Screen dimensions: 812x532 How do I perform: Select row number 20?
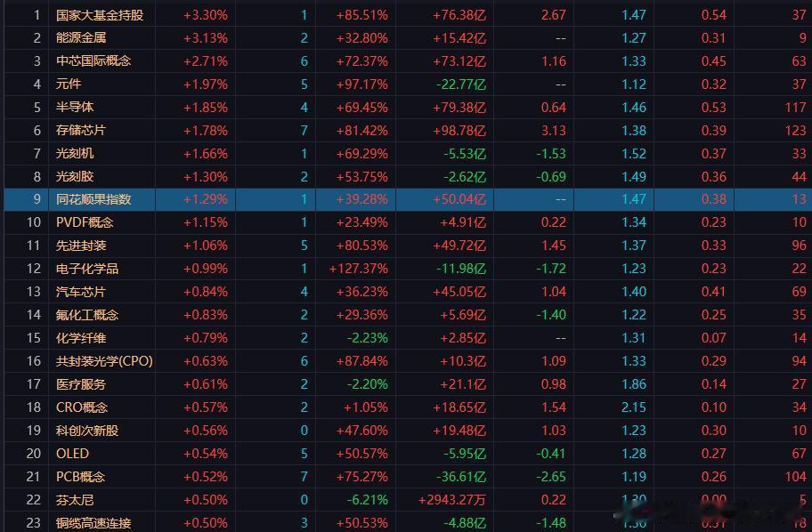34,454
